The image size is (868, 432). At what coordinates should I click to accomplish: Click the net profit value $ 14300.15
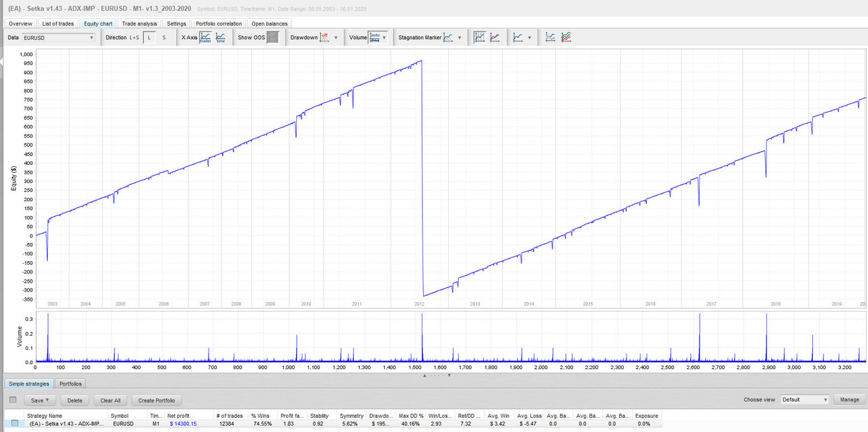pyautogui.click(x=183, y=423)
